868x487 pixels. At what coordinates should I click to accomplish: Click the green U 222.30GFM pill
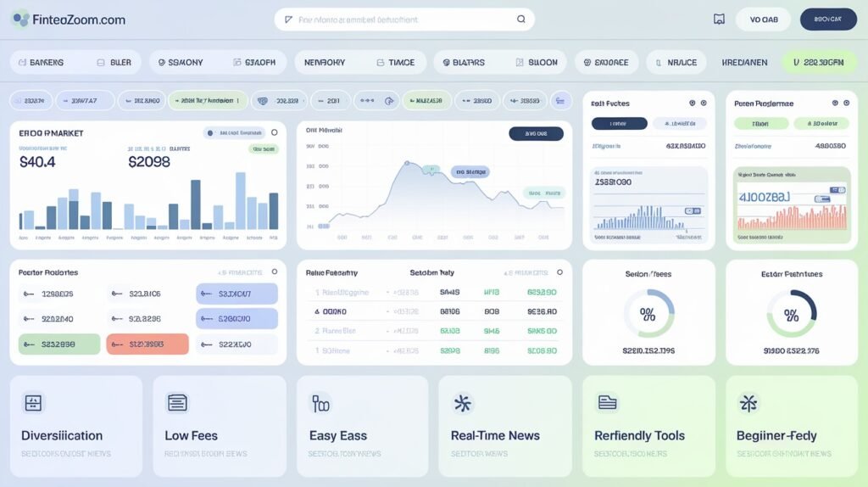point(818,63)
